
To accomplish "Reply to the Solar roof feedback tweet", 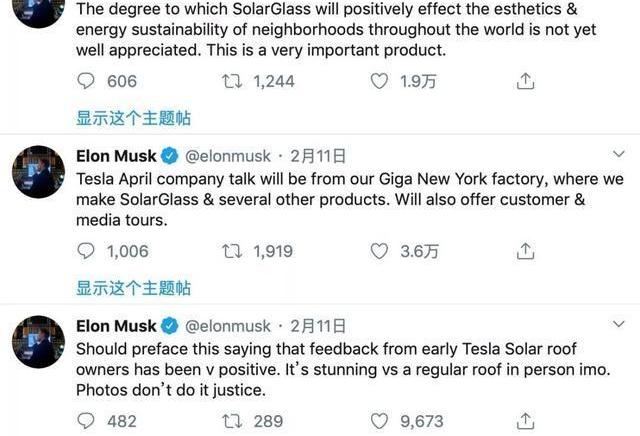I will coord(87,421).
